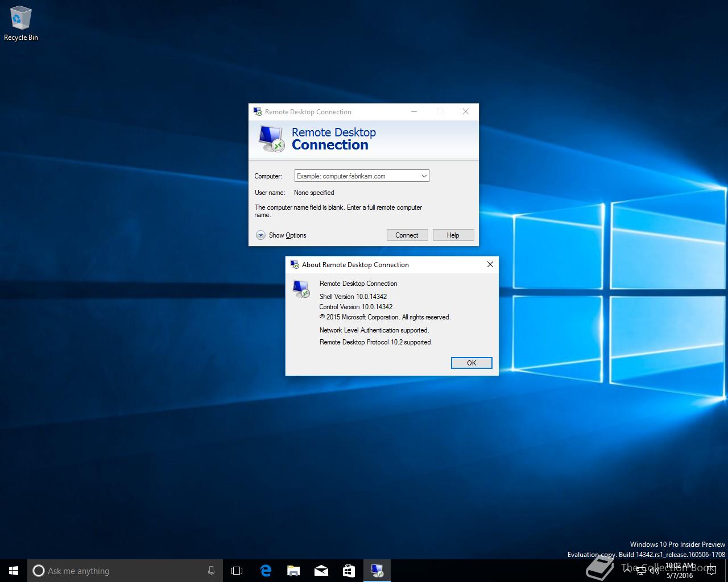
Task: Click the Cortana microphone icon
Action: 211,571
